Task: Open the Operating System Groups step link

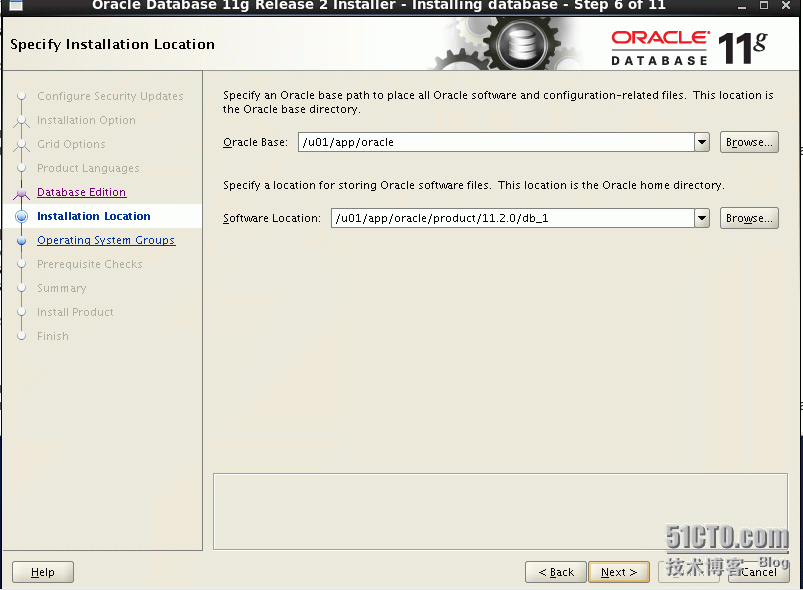Action: coord(106,240)
